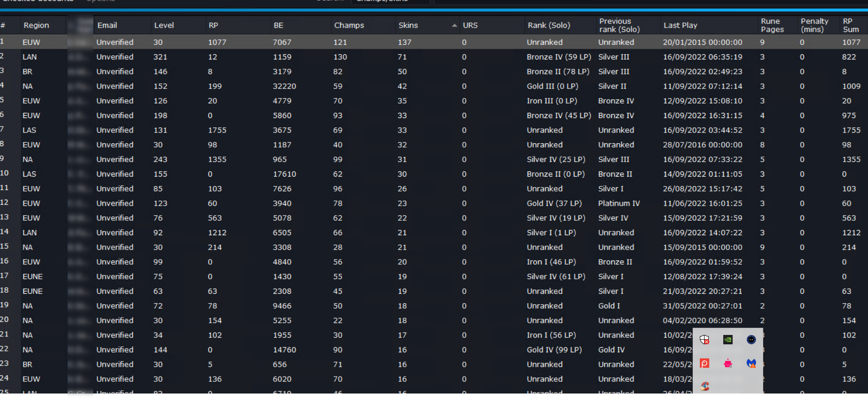868x401 pixels.
Task: Sort accounts by Level column header
Action: (164, 25)
